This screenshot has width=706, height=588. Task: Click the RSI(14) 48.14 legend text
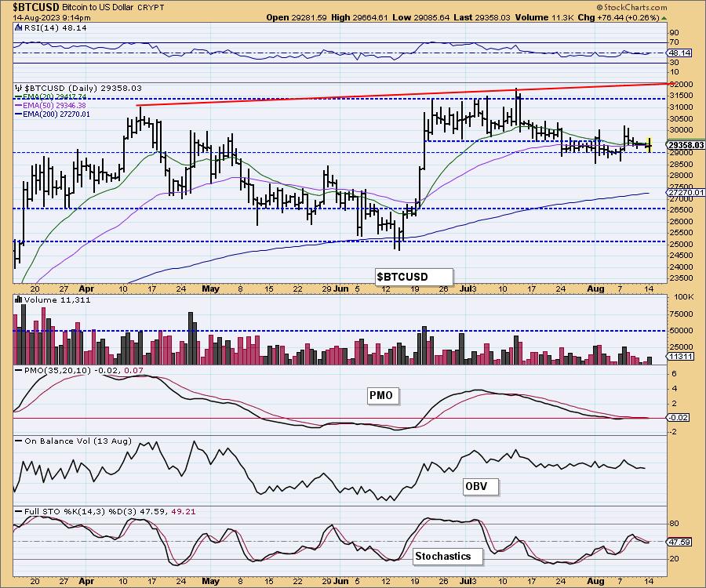click(56, 27)
